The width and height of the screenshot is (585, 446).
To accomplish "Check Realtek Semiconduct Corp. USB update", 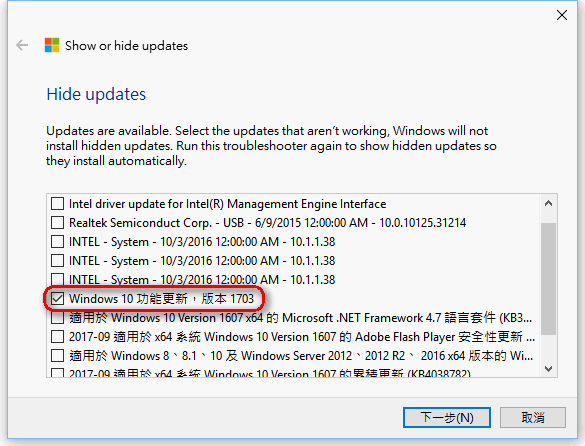I will point(57,223).
